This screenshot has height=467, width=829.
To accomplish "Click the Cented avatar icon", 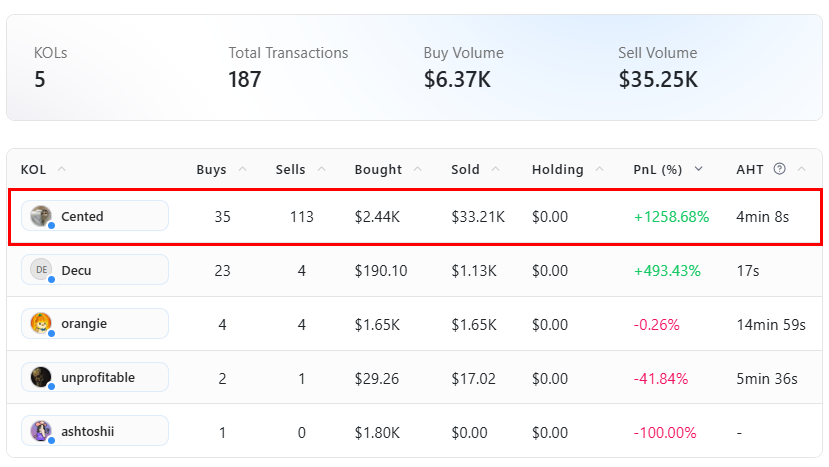I will coord(41,216).
